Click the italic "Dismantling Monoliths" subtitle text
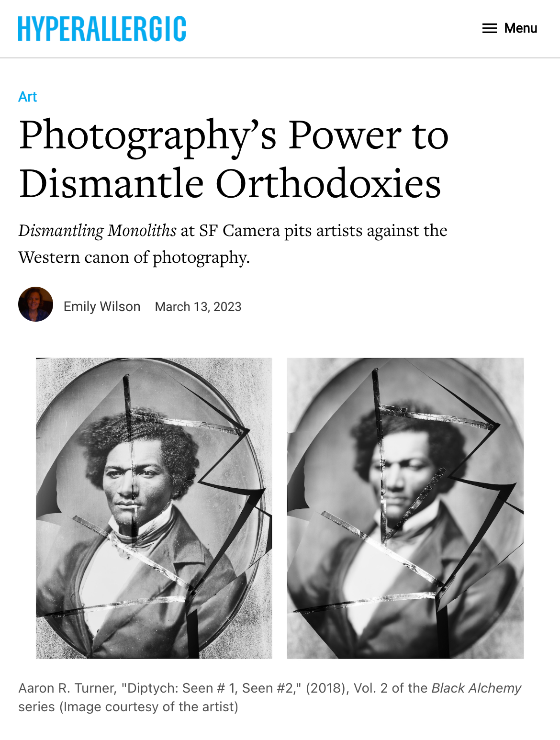This screenshot has width=560, height=740. pos(98,231)
